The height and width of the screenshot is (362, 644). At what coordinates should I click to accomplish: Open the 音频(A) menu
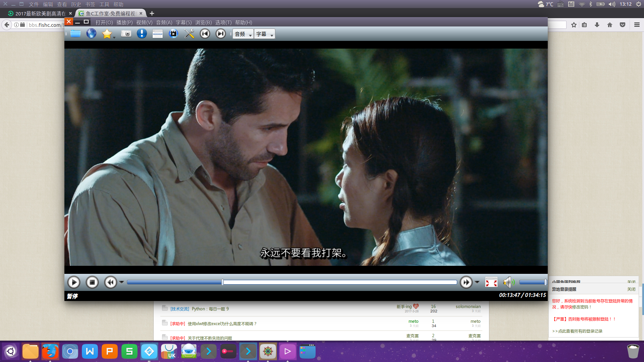click(164, 22)
